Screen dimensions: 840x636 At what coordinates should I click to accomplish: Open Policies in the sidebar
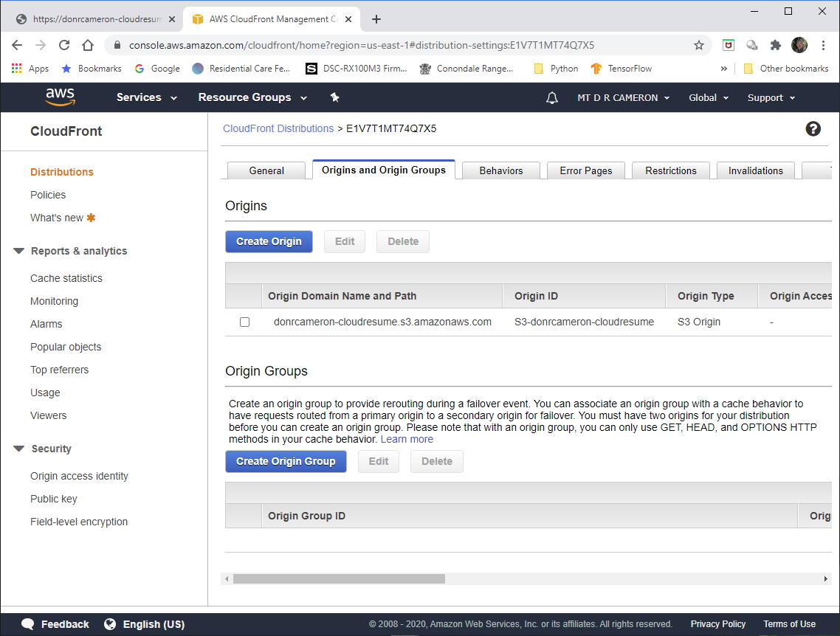pyautogui.click(x=48, y=195)
